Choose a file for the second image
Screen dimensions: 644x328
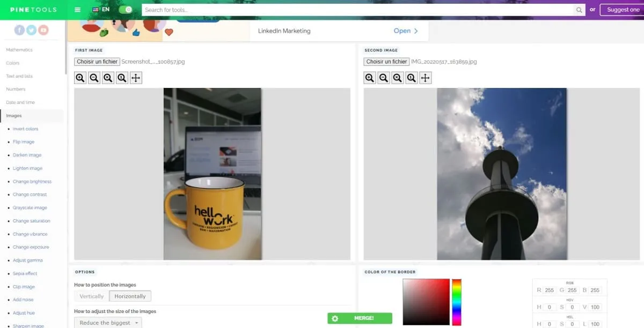tap(386, 62)
